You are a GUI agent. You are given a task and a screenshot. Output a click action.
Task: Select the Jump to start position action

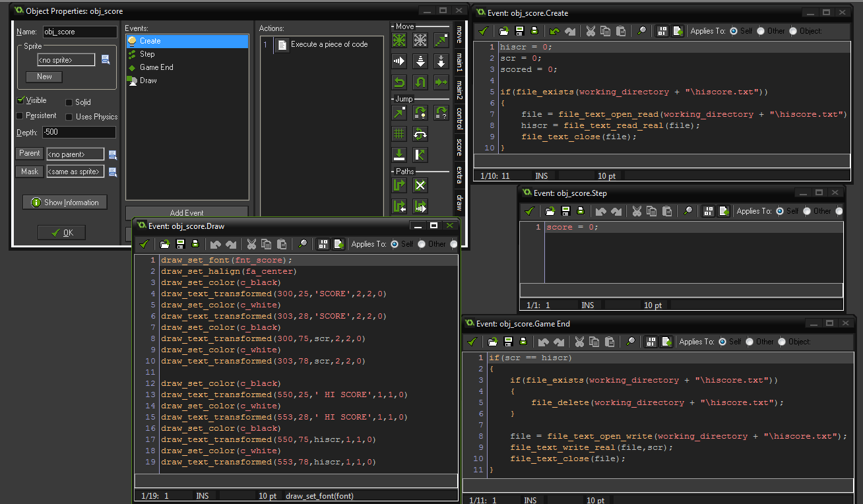(x=420, y=113)
